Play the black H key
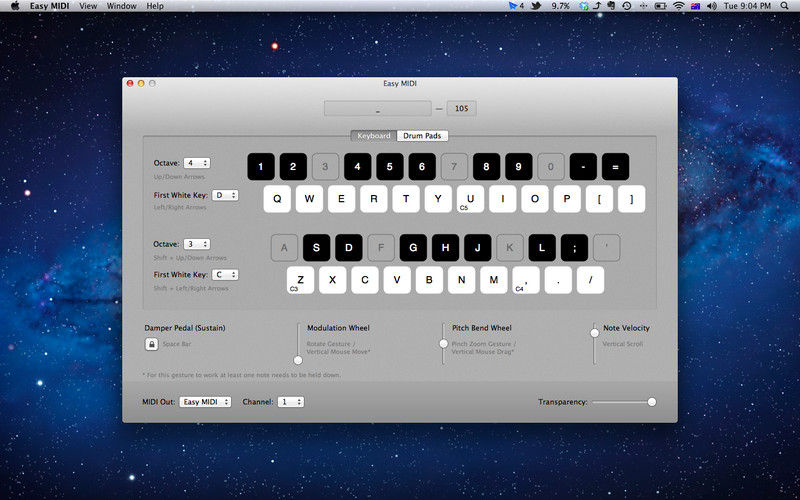The width and height of the screenshot is (800, 500). 445,248
